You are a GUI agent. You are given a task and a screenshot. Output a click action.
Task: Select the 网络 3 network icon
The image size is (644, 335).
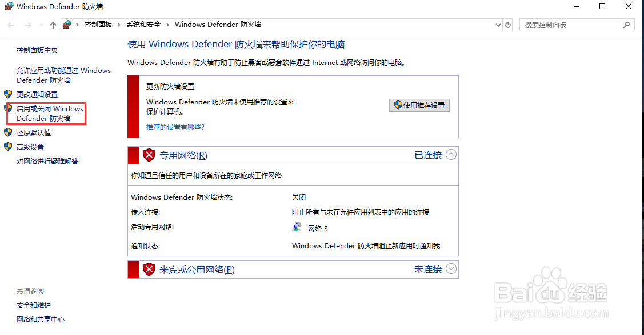click(x=297, y=227)
